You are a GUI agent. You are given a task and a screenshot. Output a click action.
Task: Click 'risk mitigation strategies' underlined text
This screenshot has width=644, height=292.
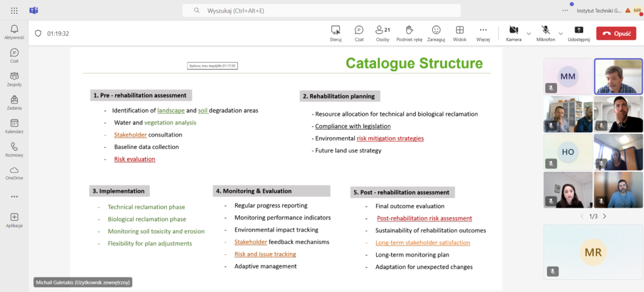[x=390, y=138]
